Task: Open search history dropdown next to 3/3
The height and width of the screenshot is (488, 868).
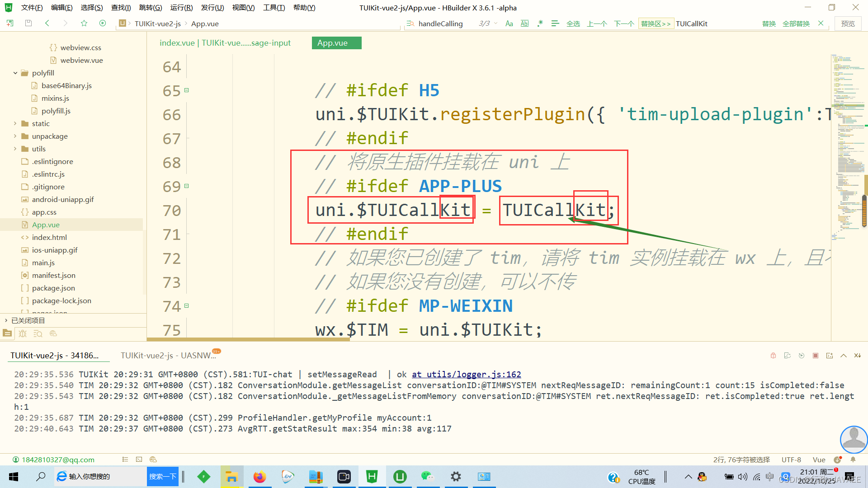Action: pos(496,23)
